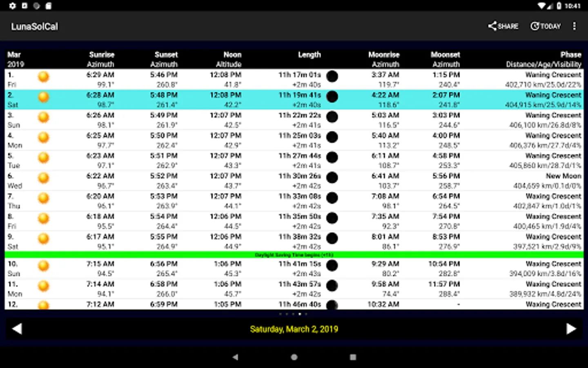Click the Sunset Azimuth column header
This screenshot has width=588, height=368.
coord(164,59)
